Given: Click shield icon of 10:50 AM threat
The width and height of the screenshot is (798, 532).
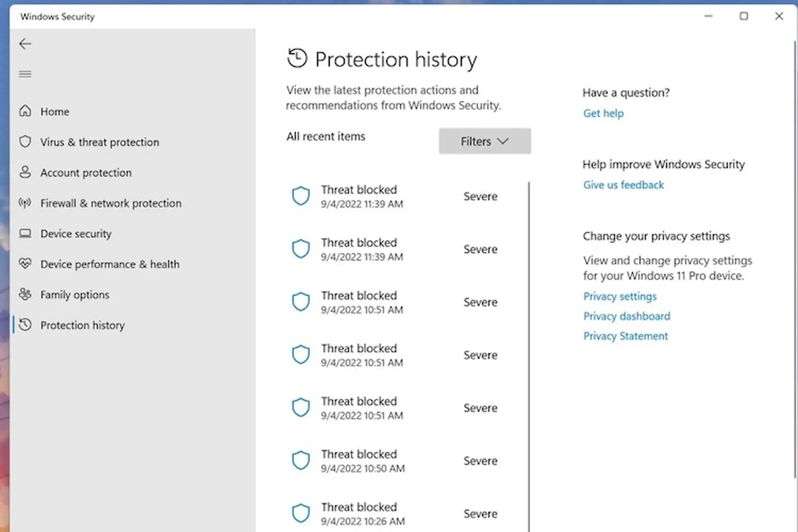Looking at the screenshot, I should tap(300, 461).
